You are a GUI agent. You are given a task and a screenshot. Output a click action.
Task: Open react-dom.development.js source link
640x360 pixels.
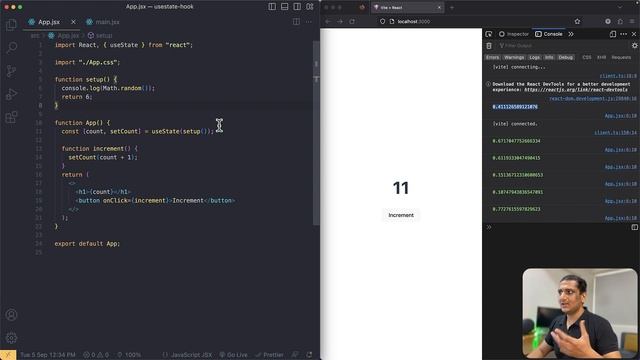[x=593, y=98]
